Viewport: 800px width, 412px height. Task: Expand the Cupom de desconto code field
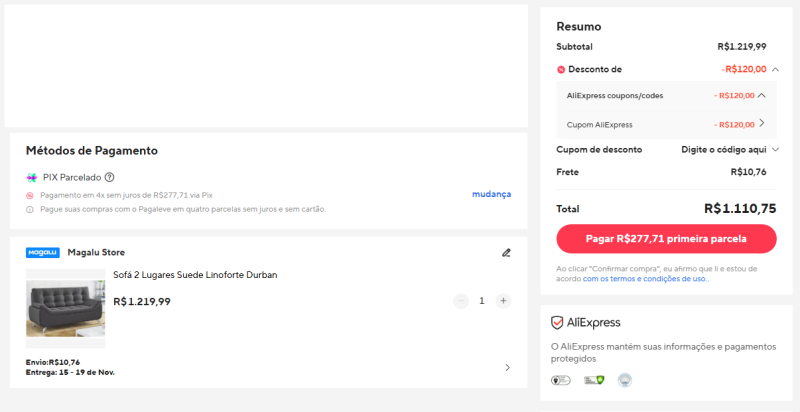pos(775,150)
